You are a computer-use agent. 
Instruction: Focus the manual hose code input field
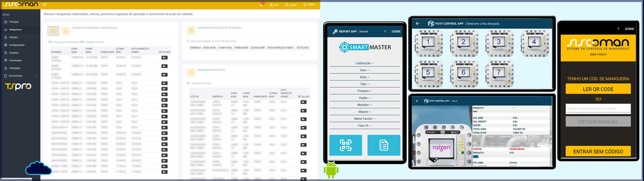tap(598, 109)
